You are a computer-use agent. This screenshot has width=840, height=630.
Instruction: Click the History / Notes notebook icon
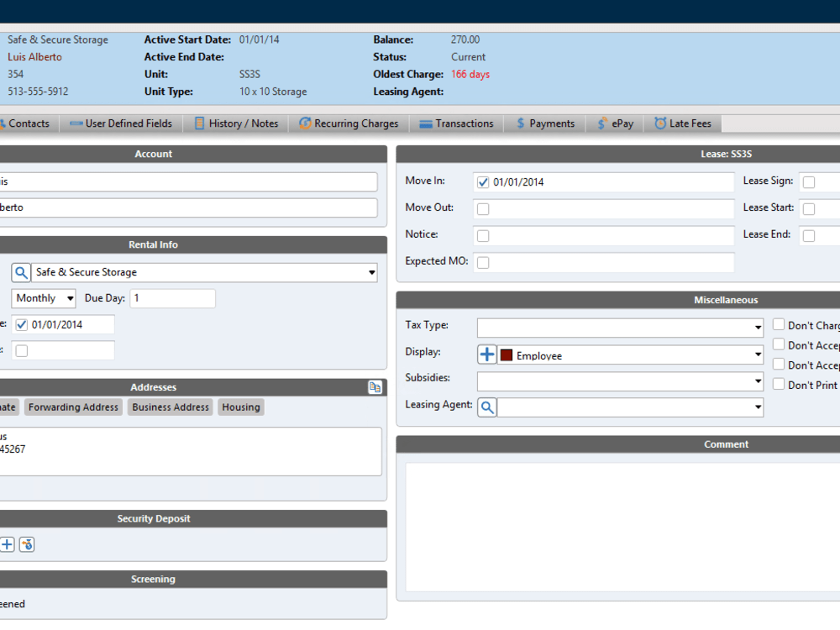tap(199, 123)
